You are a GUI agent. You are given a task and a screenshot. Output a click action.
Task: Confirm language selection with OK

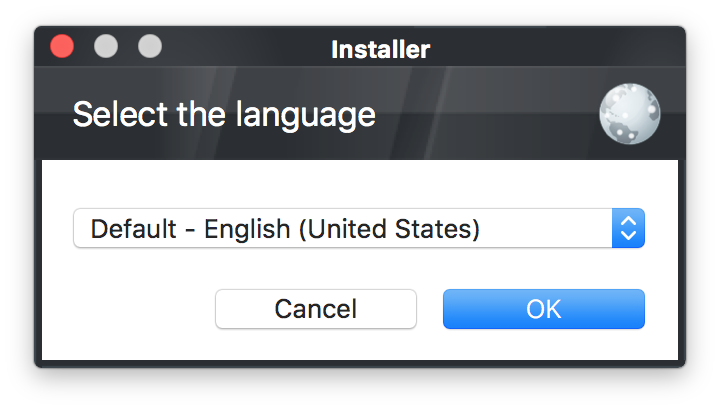pyautogui.click(x=544, y=309)
